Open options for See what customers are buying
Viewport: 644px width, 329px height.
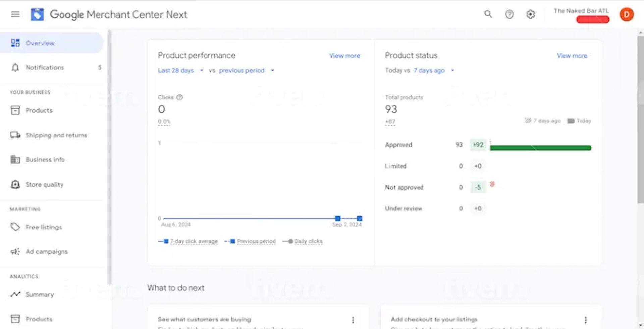click(x=353, y=320)
